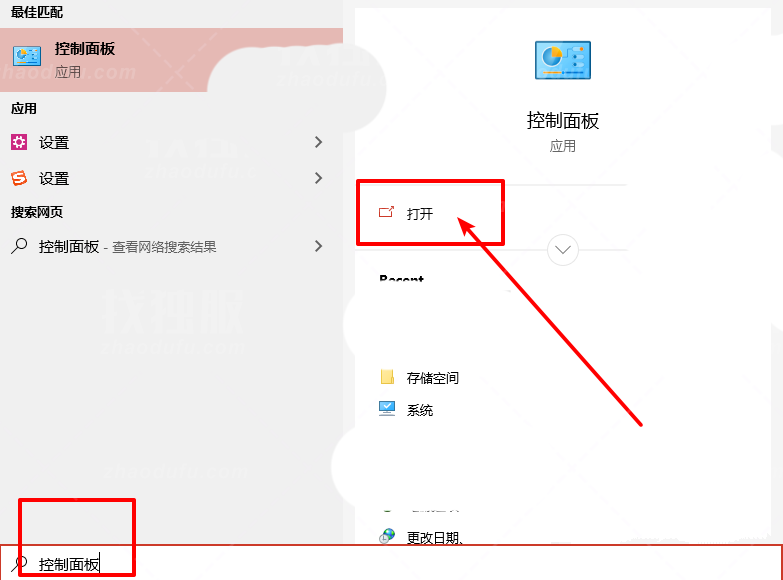Click the large 控制面板 icon in preview pane
783x580 pixels.
coord(563,60)
